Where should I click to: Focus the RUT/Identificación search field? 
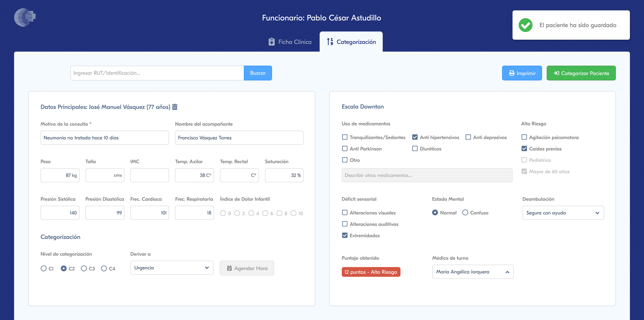coord(157,73)
